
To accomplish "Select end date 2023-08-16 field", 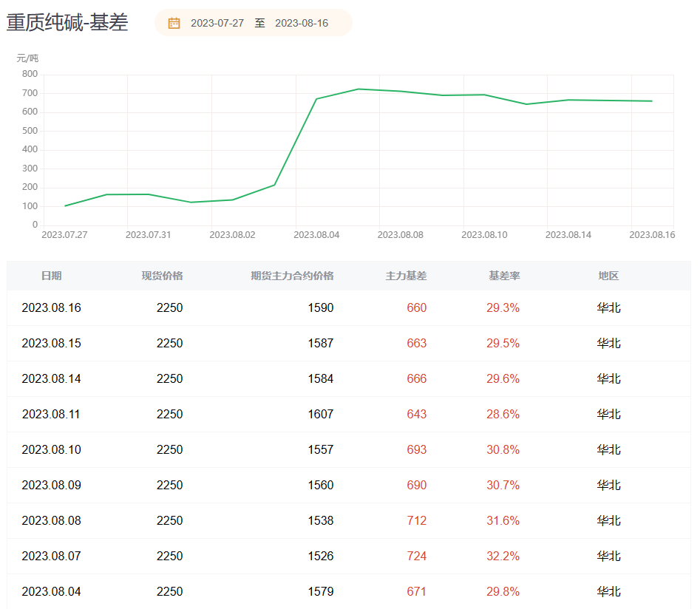I will [302, 23].
